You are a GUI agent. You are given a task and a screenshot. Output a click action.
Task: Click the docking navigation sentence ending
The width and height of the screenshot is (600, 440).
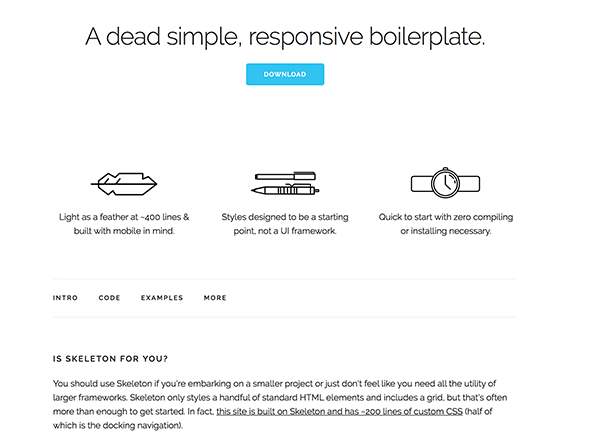[118, 425]
